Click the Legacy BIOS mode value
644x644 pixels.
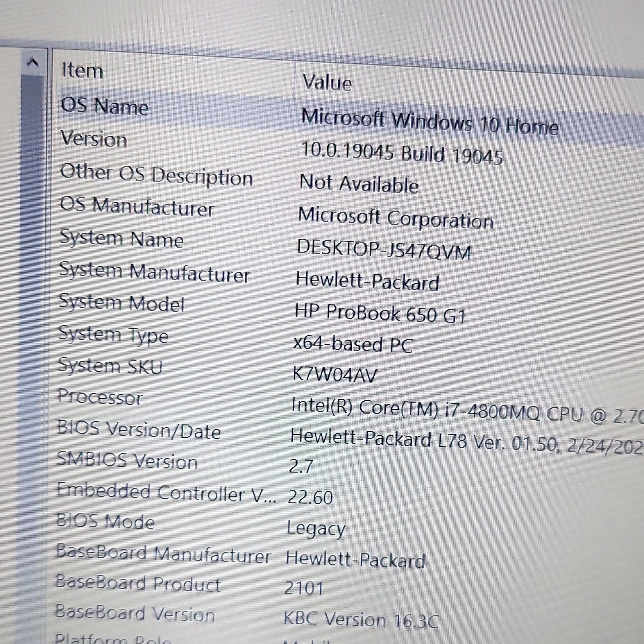pos(316,528)
